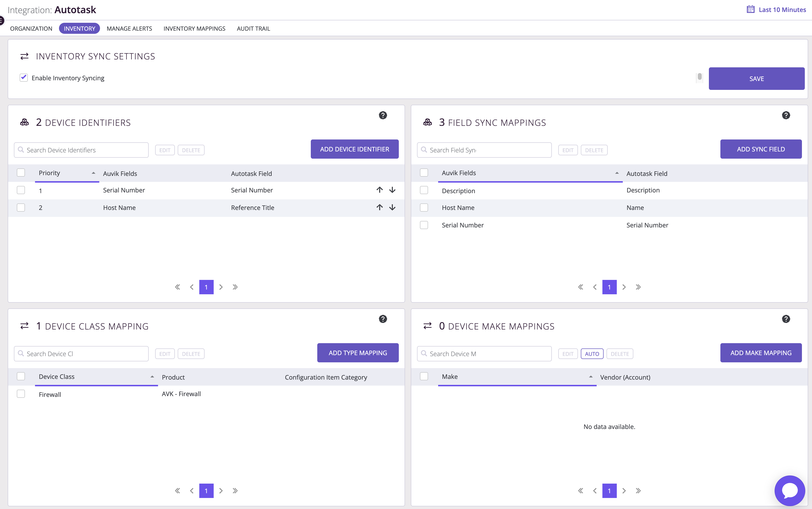812x509 pixels.
Task: Move Host Name identifier up in priority
Action: (380, 207)
